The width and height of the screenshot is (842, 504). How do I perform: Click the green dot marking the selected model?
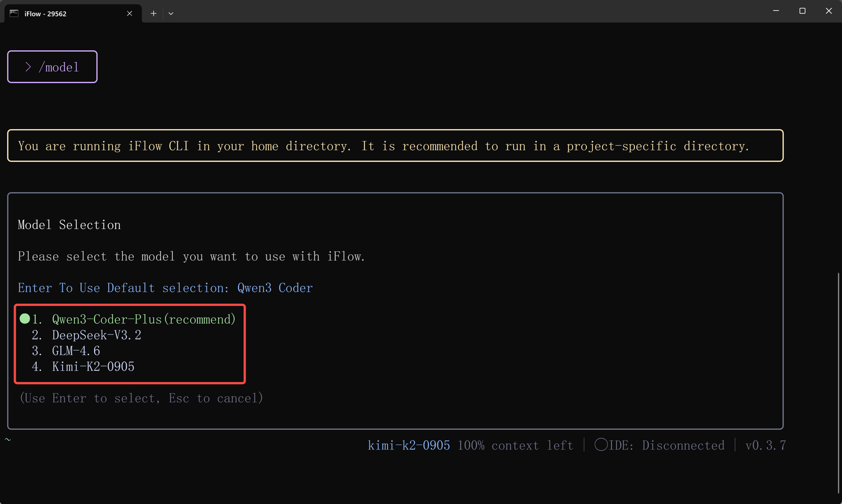click(x=24, y=319)
